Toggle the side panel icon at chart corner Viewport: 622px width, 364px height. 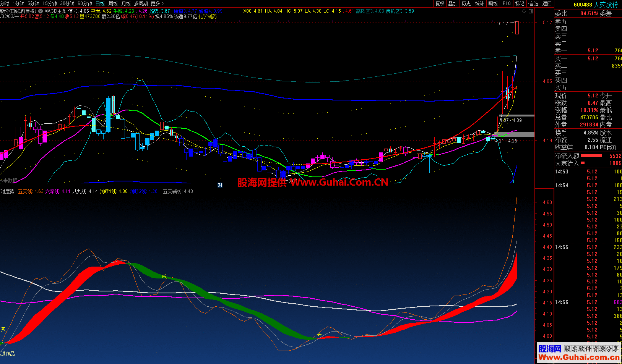click(531, 11)
